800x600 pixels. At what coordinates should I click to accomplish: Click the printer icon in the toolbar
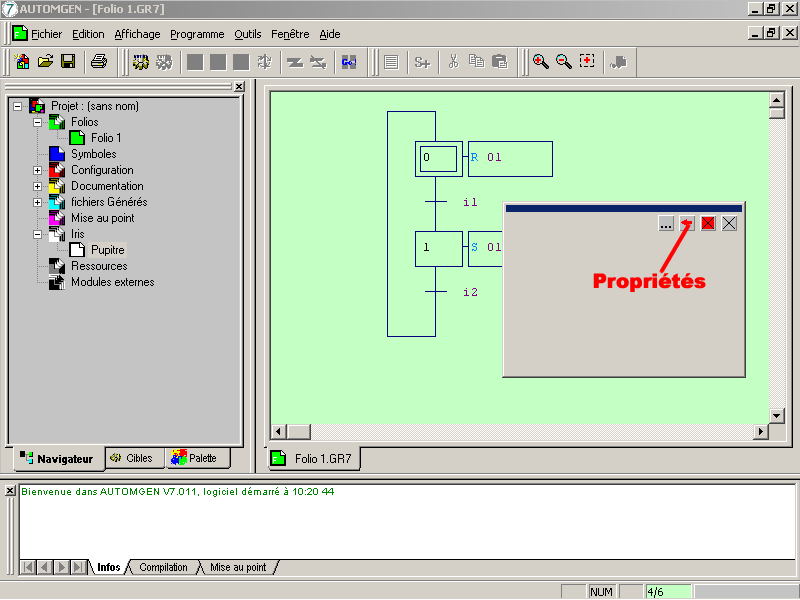[x=99, y=62]
